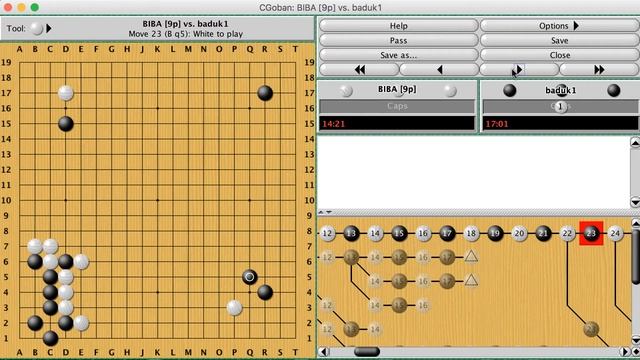Select white move 24 in main tree line

[615, 233]
